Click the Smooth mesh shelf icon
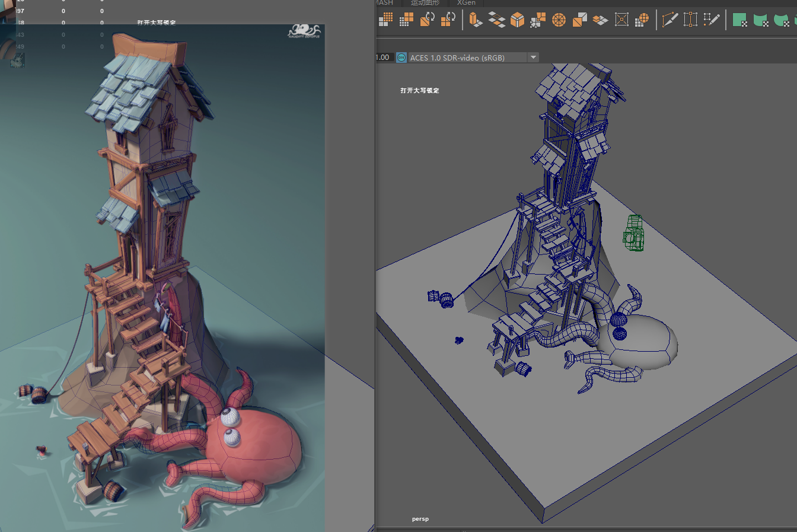The height and width of the screenshot is (532, 797). 385,20
